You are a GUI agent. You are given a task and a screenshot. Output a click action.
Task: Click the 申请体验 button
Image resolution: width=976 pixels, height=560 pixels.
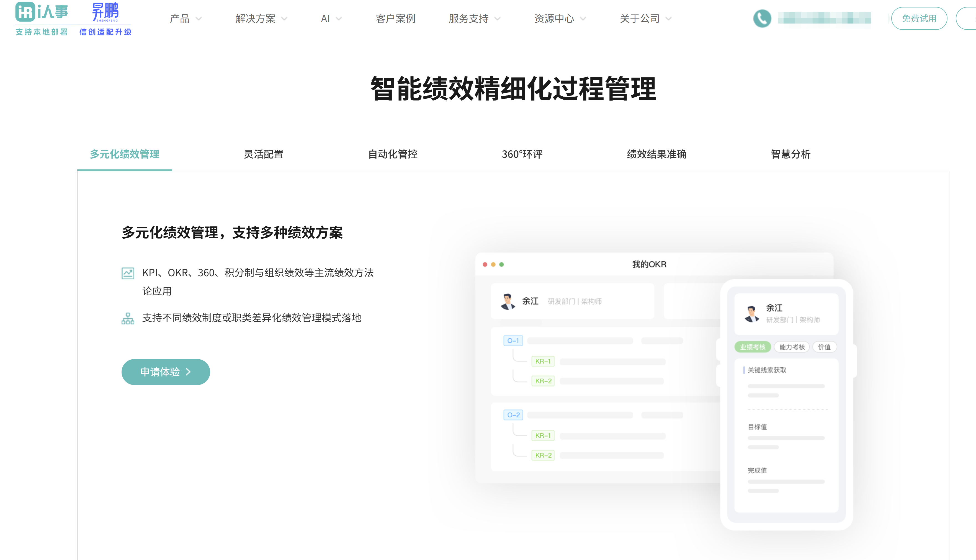(x=165, y=371)
